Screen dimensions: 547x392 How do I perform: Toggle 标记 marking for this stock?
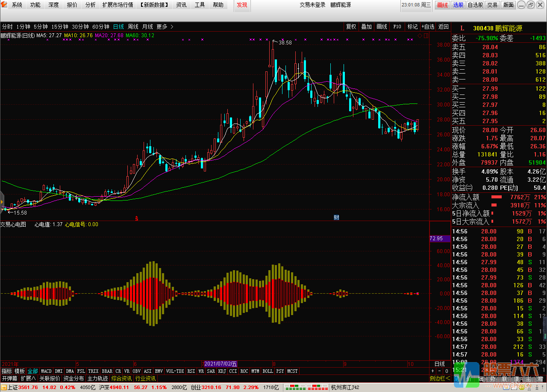click(x=412, y=27)
